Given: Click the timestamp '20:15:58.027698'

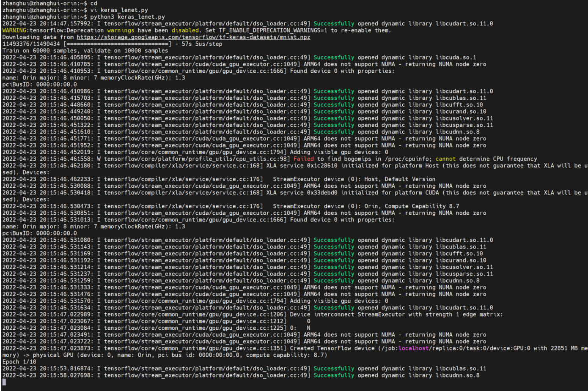Looking at the screenshot, I should tap(67, 375).
